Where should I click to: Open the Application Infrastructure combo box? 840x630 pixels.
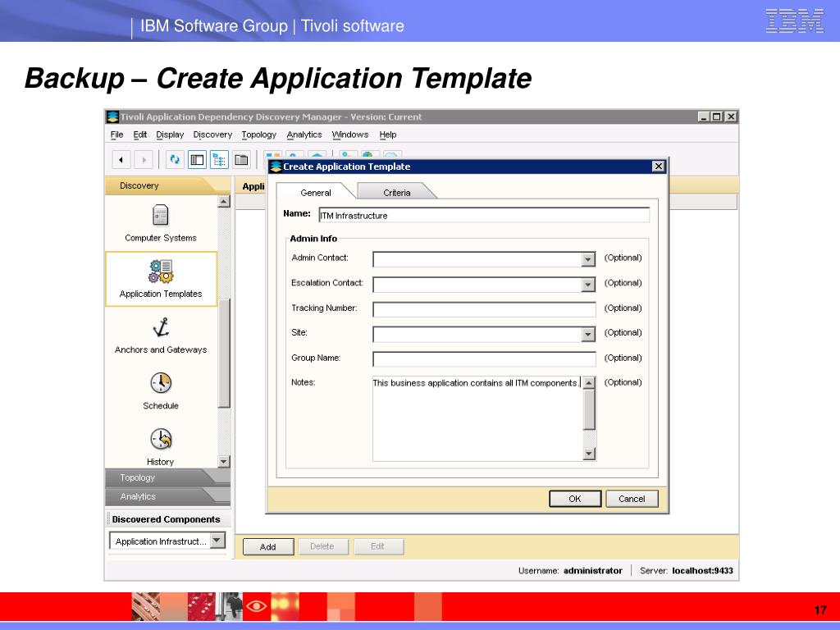click(x=217, y=541)
